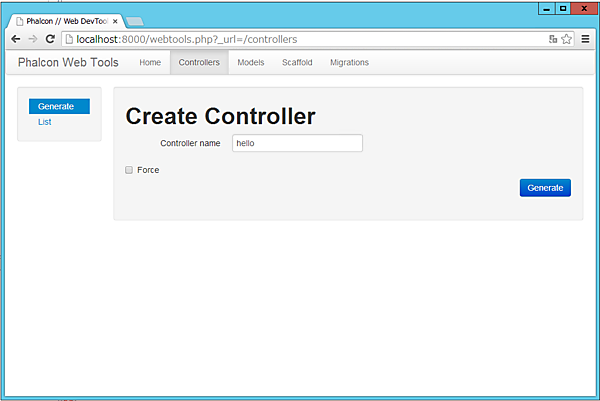Bookmark this page using the star icon

coord(567,39)
